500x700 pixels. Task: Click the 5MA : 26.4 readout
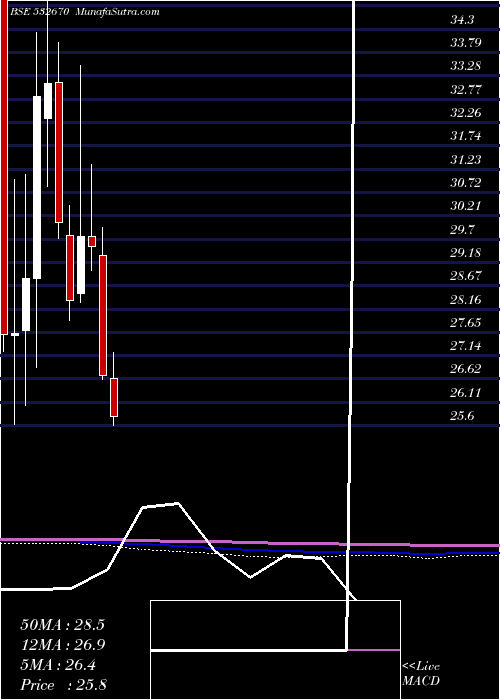[58, 665]
